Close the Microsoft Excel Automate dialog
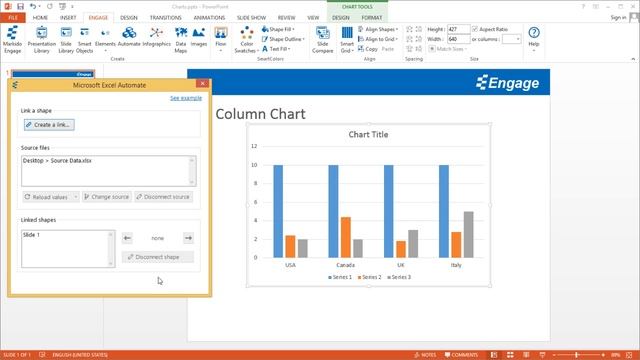Image resolution: width=640 pixels, height=360 pixels. [202, 84]
